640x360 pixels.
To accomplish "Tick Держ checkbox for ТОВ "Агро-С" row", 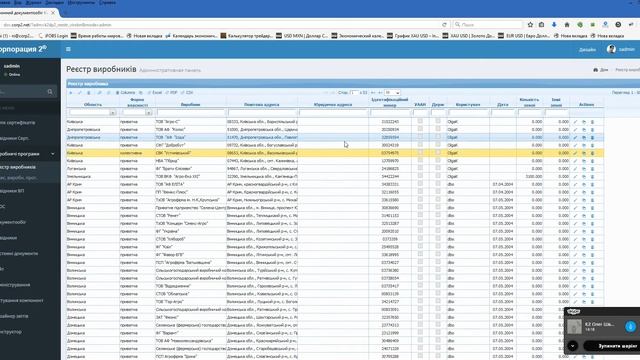I will (x=438, y=121).
